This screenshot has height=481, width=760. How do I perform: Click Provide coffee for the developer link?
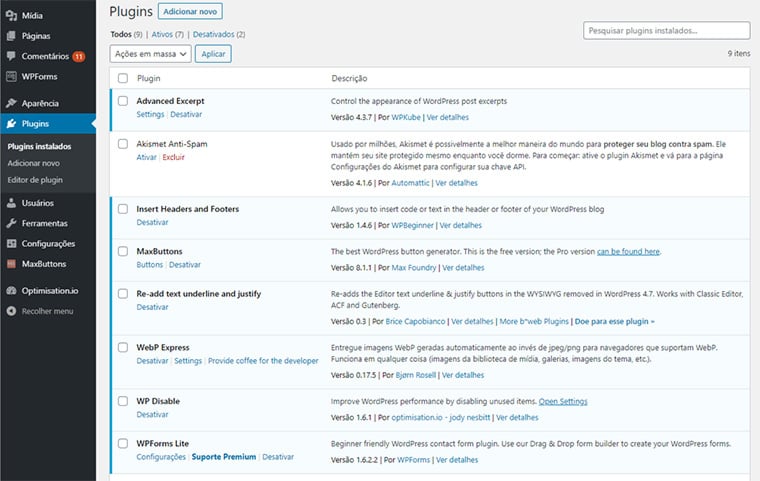263,361
